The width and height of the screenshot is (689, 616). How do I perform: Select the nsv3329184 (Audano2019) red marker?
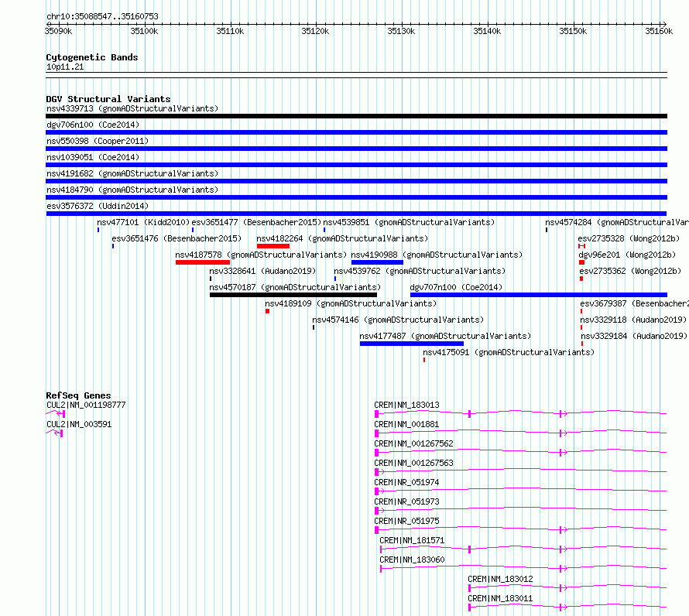(582, 344)
